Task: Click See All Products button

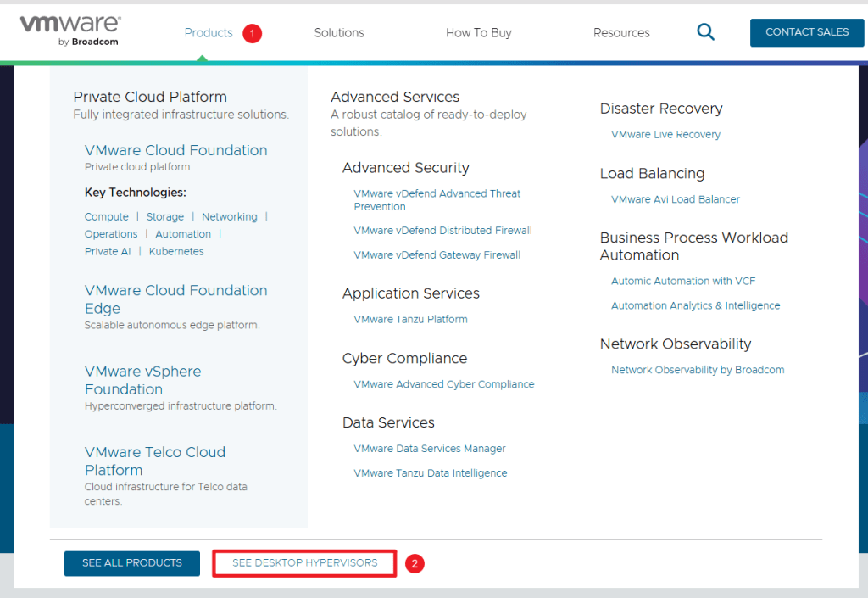Action: (x=131, y=563)
